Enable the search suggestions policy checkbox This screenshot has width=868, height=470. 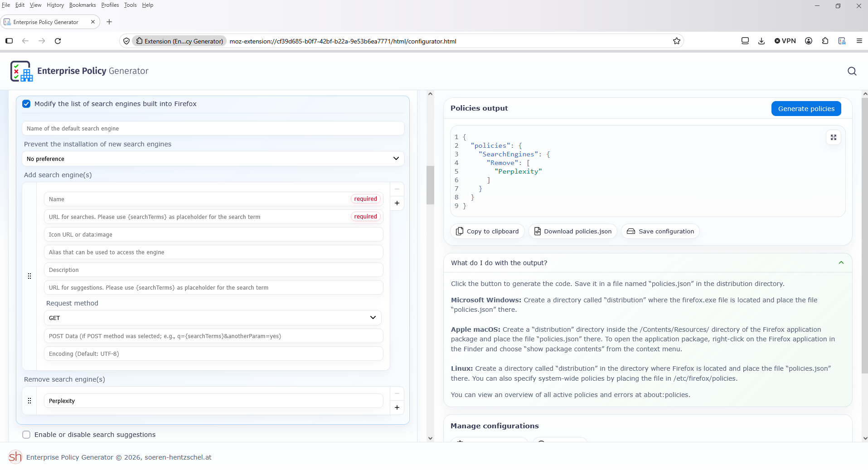(x=26, y=435)
